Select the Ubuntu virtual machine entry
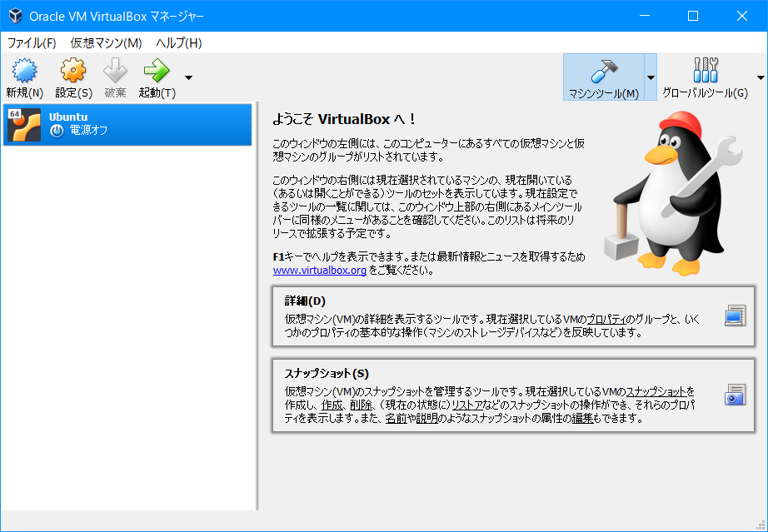768x532 pixels. coord(127,124)
